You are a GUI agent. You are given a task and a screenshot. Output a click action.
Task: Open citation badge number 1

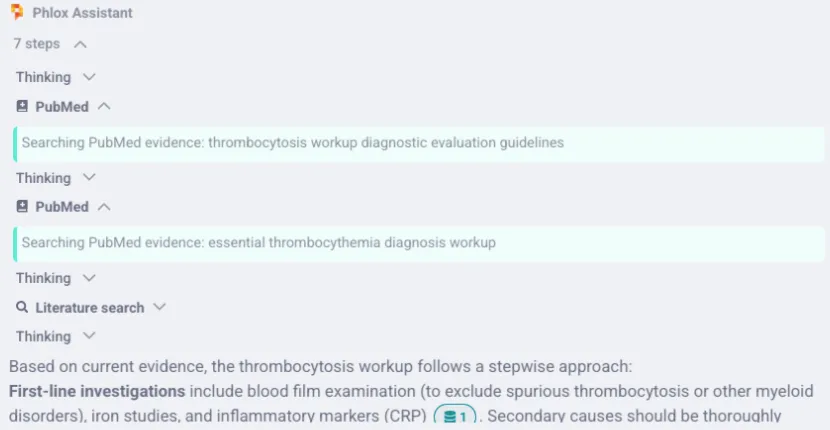tap(455, 416)
